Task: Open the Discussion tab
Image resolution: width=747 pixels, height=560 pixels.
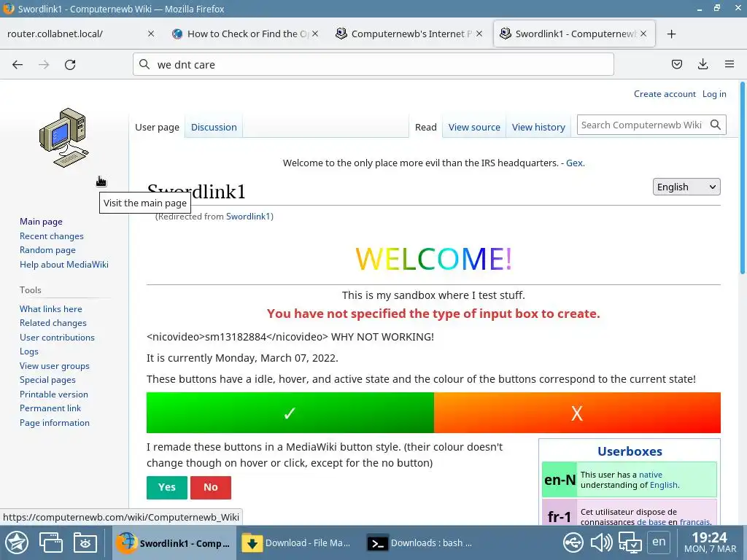Action: point(214,127)
